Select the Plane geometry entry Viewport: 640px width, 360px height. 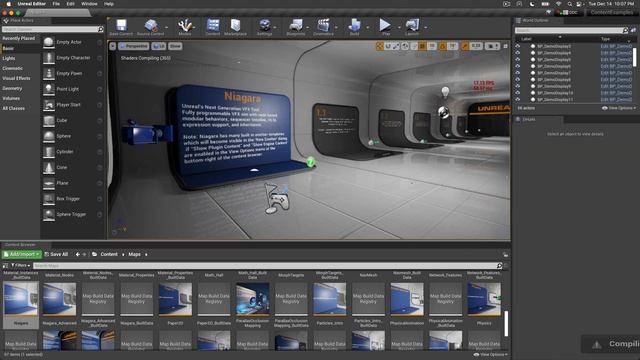tap(73, 183)
